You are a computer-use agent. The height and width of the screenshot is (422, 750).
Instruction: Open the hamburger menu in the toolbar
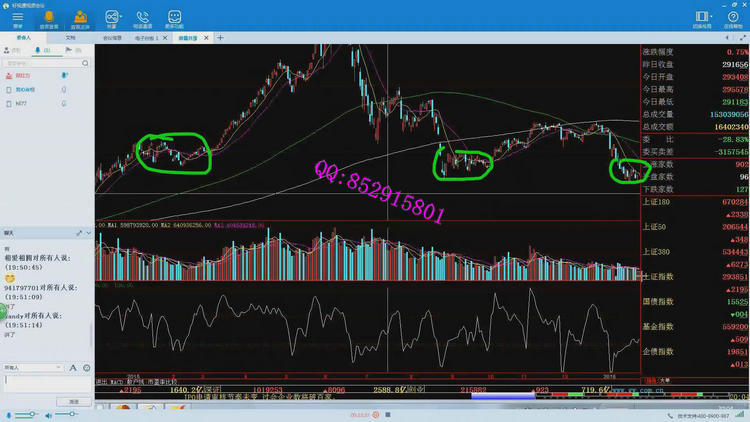click(17, 18)
